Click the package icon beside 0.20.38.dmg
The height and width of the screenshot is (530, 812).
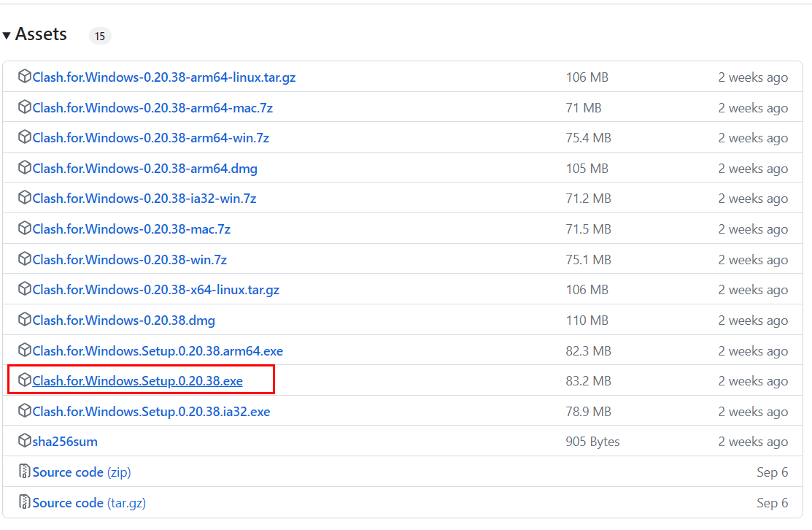coord(24,319)
